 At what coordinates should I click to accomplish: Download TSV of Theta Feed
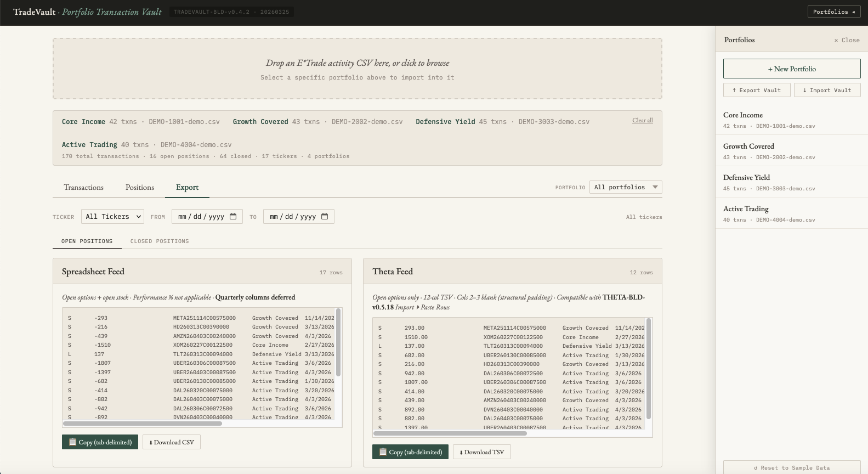[481, 452]
